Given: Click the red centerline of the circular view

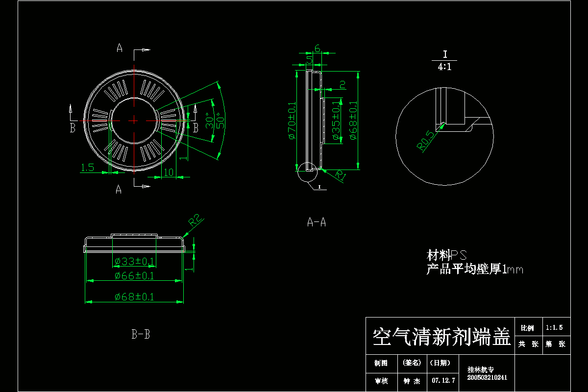Looking at the screenshot, I should [134, 119].
